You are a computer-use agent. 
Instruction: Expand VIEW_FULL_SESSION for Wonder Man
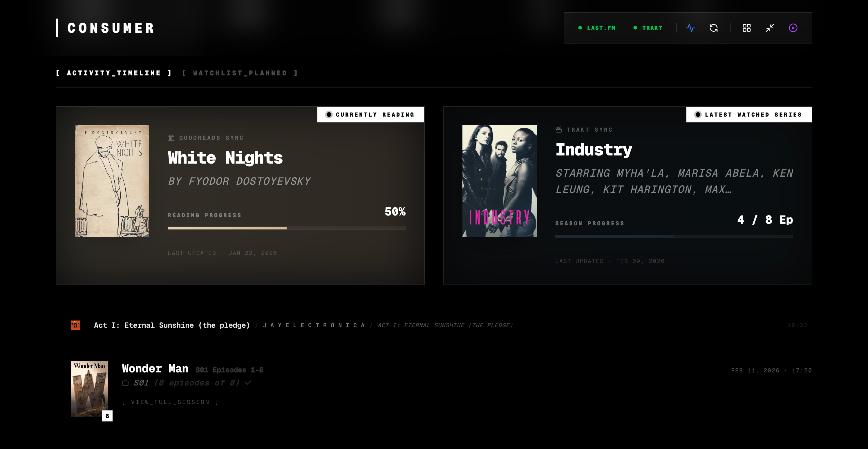pos(170,402)
